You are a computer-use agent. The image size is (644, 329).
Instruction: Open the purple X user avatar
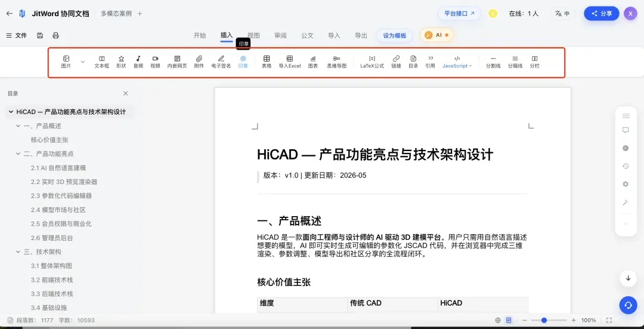pos(630,14)
